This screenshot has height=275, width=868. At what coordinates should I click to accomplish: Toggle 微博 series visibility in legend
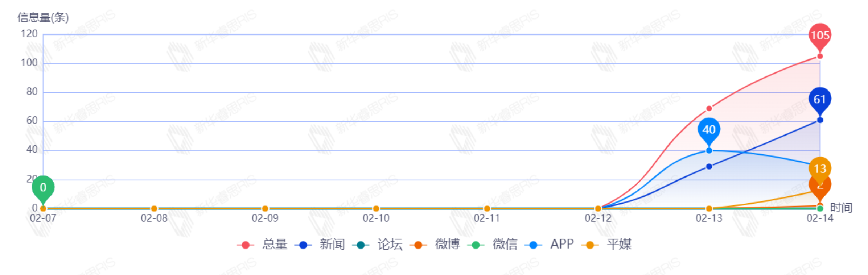[x=435, y=245]
